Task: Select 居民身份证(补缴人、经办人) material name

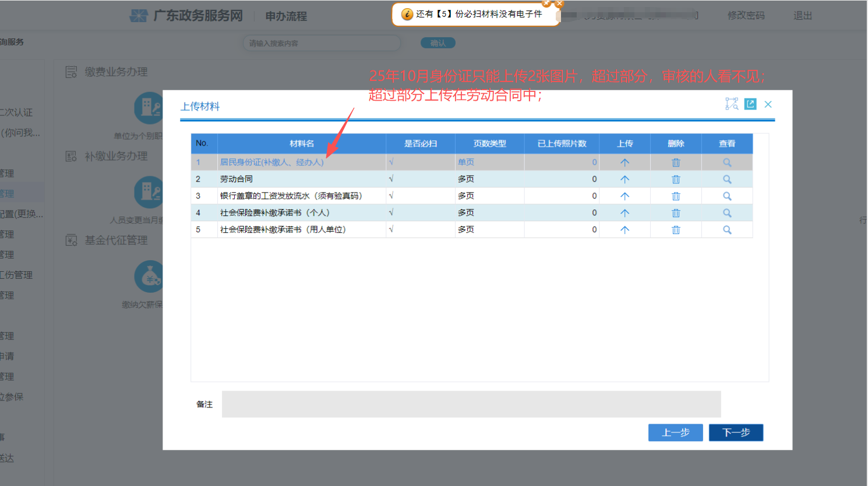Action: 271,162
